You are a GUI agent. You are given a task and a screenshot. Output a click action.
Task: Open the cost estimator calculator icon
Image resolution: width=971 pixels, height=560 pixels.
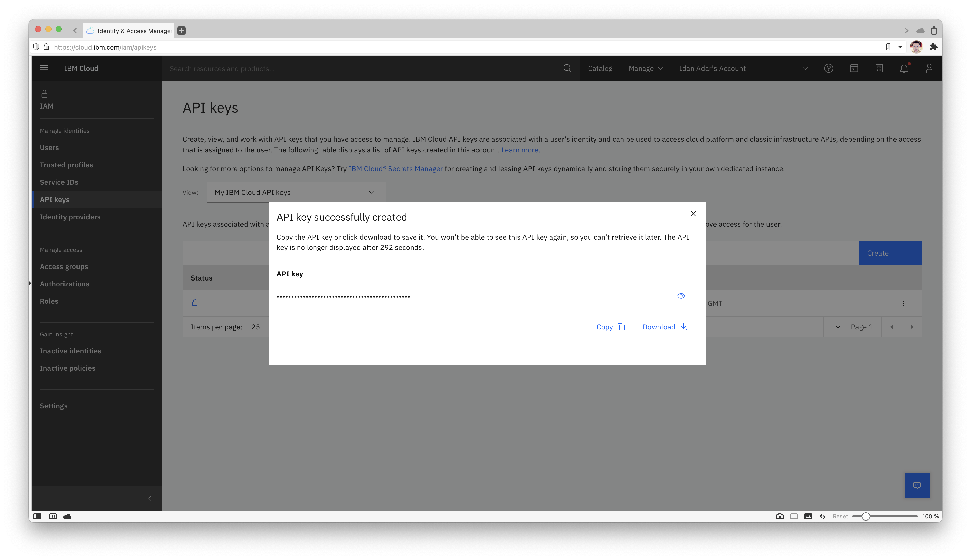[879, 69]
